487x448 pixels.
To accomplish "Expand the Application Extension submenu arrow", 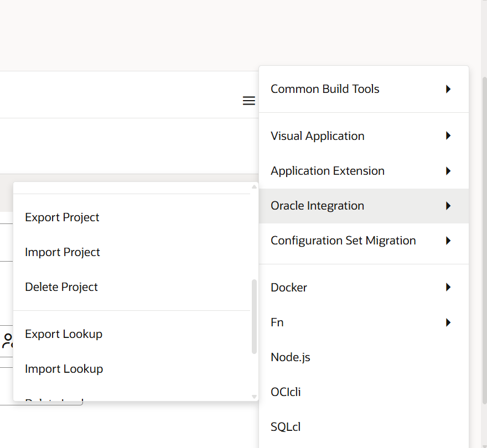I will (448, 171).
